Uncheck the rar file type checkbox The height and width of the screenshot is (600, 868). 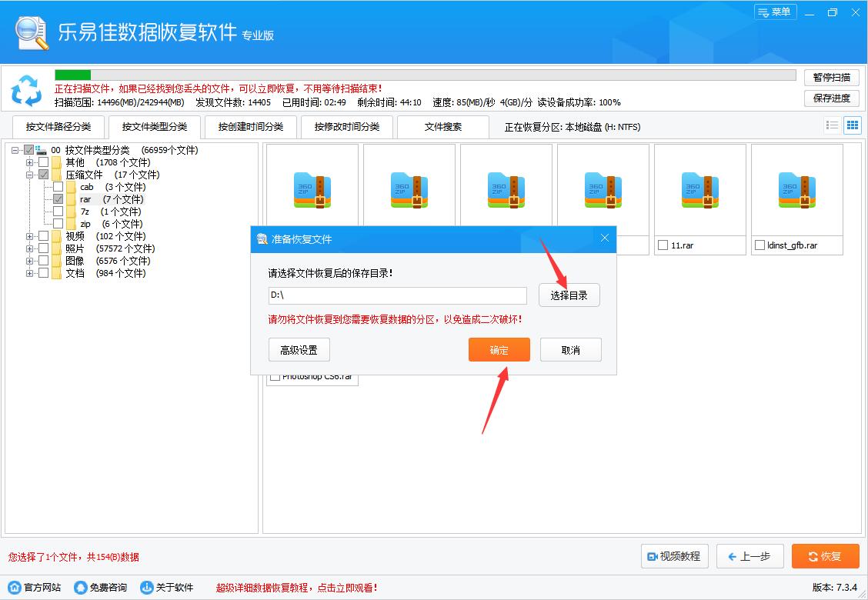(x=58, y=199)
